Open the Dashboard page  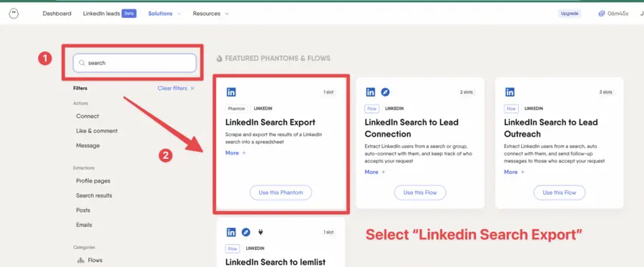pos(57,14)
